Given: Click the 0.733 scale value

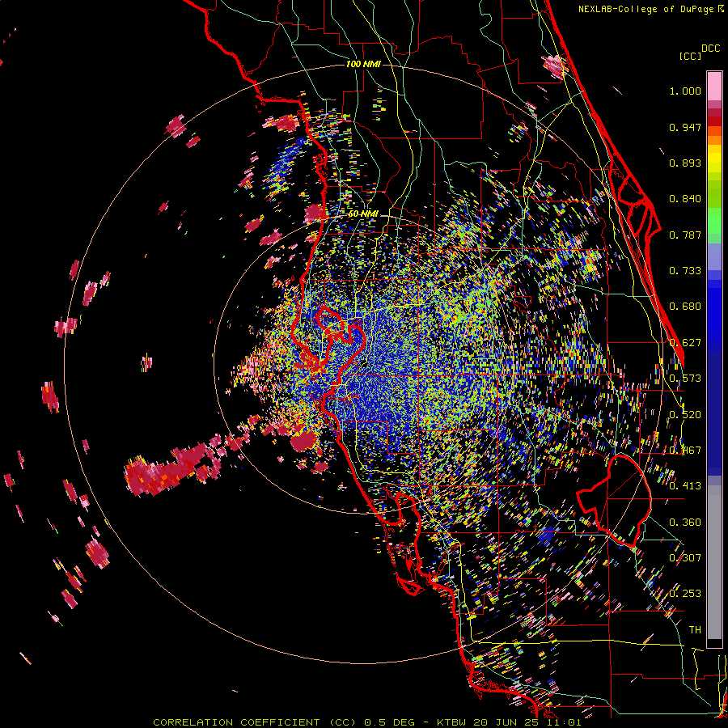Looking at the screenshot, I should [685, 271].
